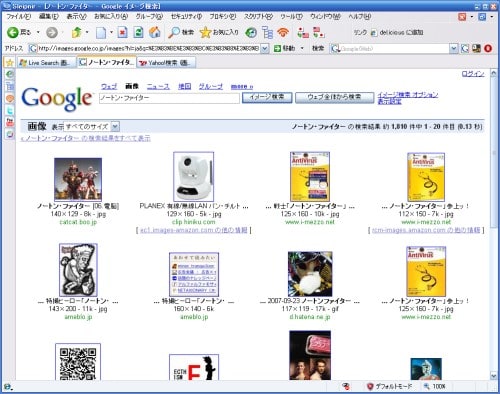
Task: Open the white PLANEX camera thumbnail
Action: pos(193,177)
